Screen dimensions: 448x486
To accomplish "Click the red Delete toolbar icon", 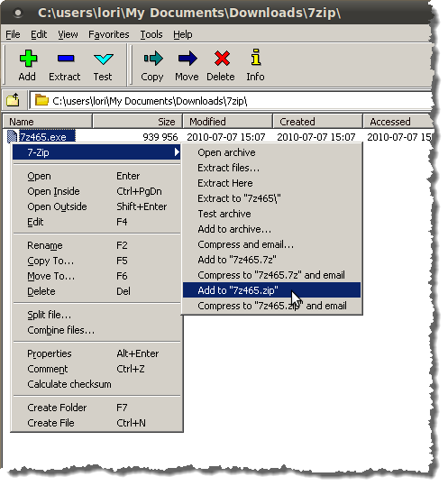I will [222, 59].
